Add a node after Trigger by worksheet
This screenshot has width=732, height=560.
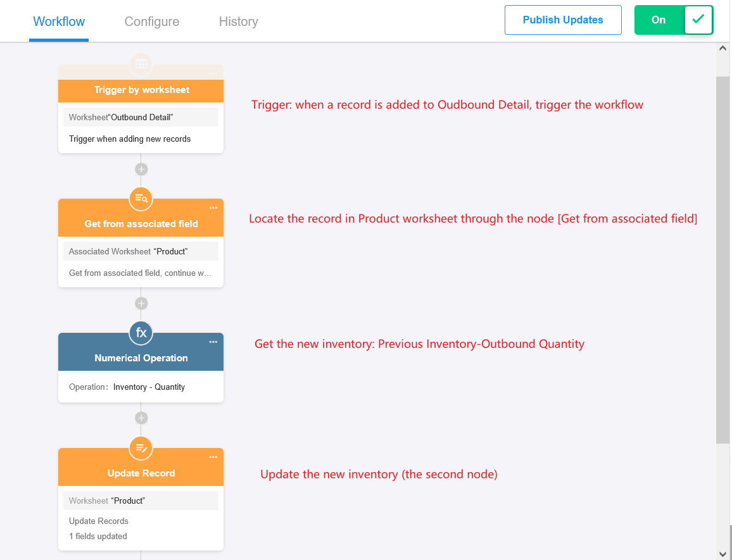click(x=141, y=169)
